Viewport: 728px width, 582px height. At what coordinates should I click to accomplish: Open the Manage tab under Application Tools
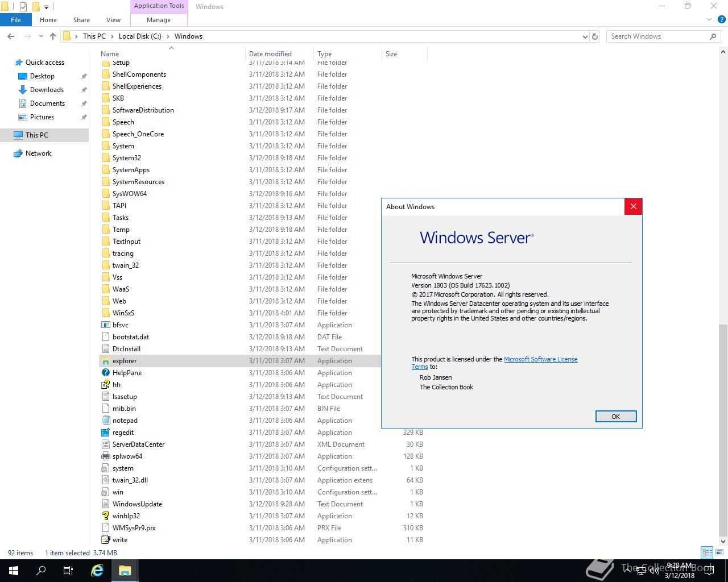(159, 20)
